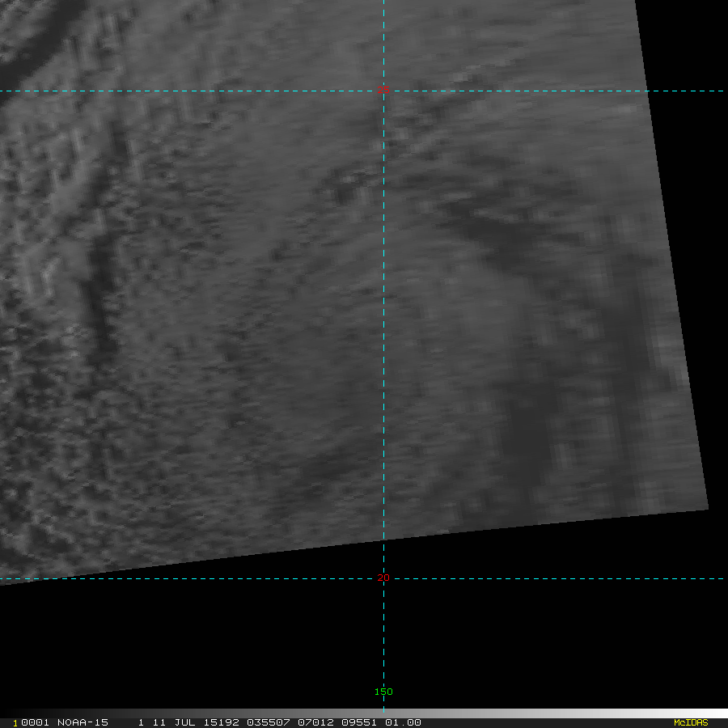The height and width of the screenshot is (728, 728).
Task: Click the green 150 longitude label
Action: (383, 692)
